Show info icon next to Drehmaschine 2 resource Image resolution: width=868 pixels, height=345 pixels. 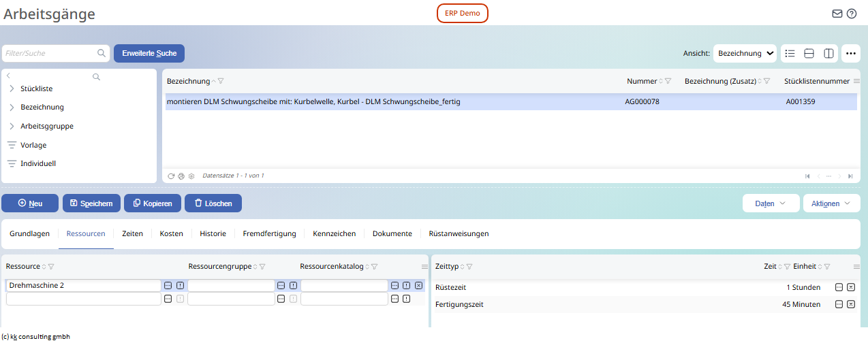[180, 286]
